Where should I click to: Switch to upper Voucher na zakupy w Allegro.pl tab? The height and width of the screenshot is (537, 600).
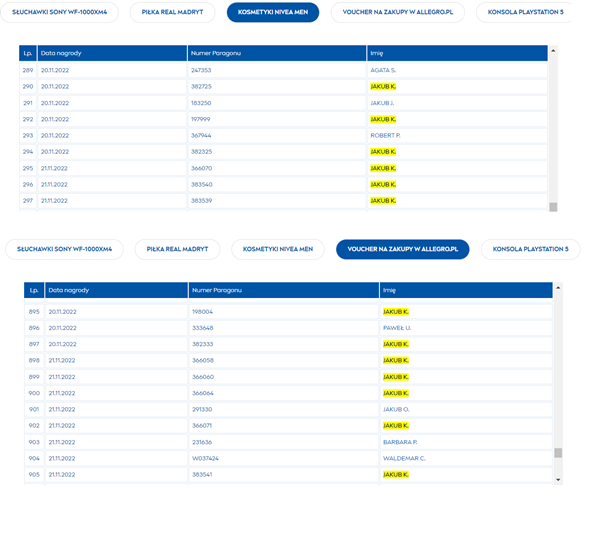(x=397, y=12)
